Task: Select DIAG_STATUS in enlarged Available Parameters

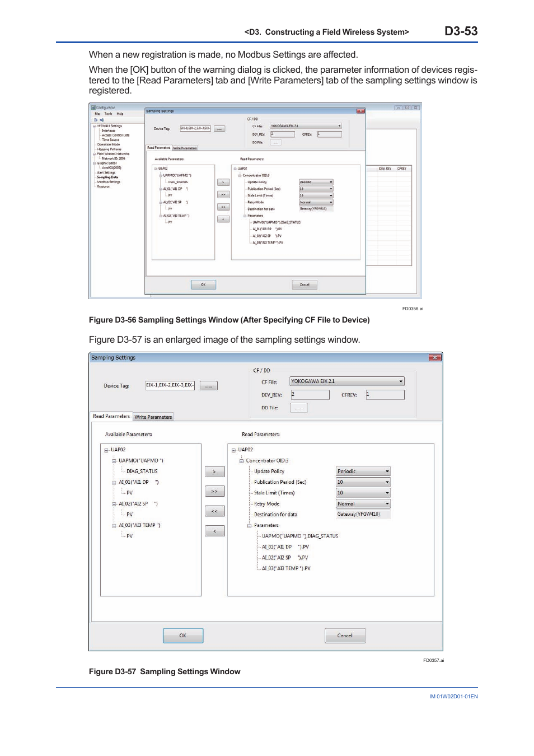Action: (142, 472)
